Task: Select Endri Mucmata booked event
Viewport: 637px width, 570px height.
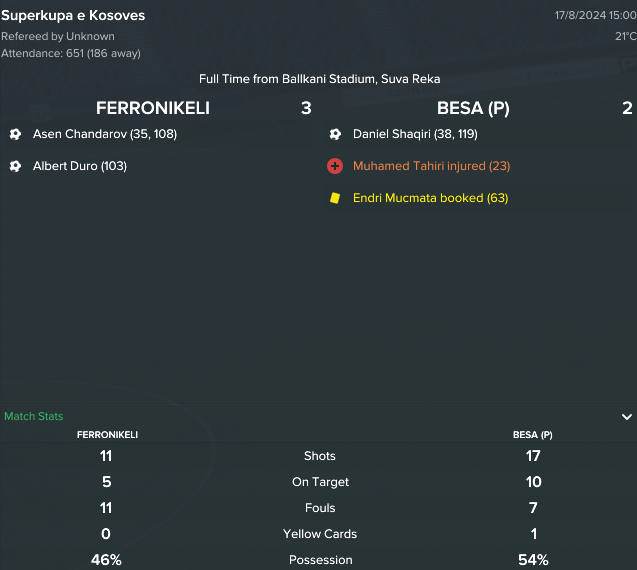Action: [x=431, y=198]
